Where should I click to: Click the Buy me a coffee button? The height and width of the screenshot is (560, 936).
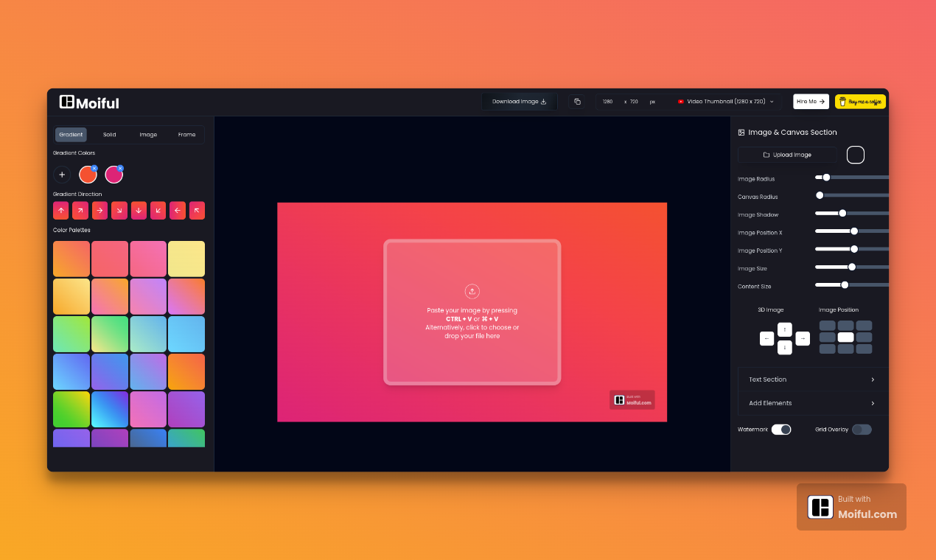[x=860, y=101]
